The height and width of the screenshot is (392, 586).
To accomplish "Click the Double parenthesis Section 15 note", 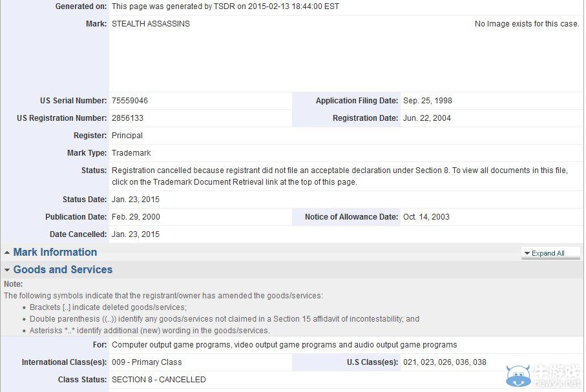I will point(224,319).
